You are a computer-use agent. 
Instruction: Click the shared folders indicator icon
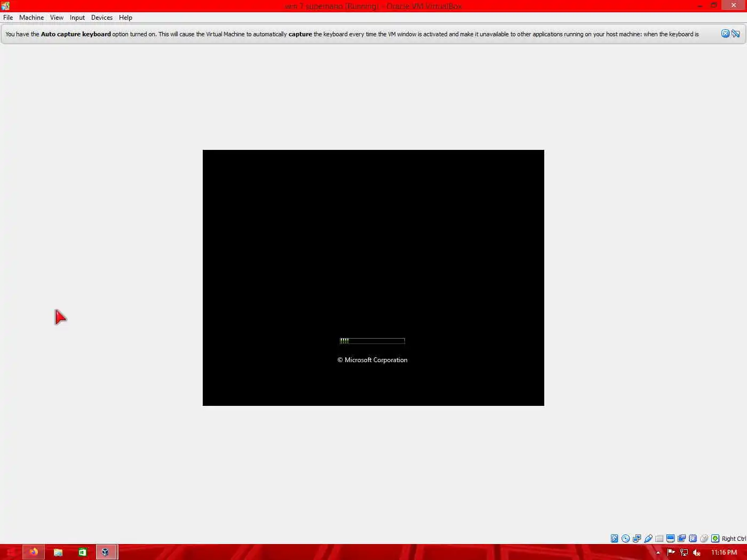coord(659,539)
